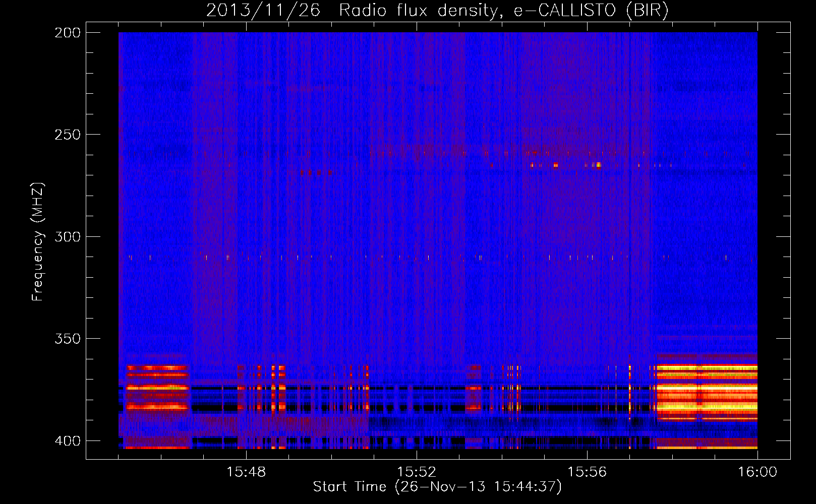Image resolution: width=816 pixels, height=504 pixels.
Task: Click the 15:56 time tick label
Action: click(587, 472)
